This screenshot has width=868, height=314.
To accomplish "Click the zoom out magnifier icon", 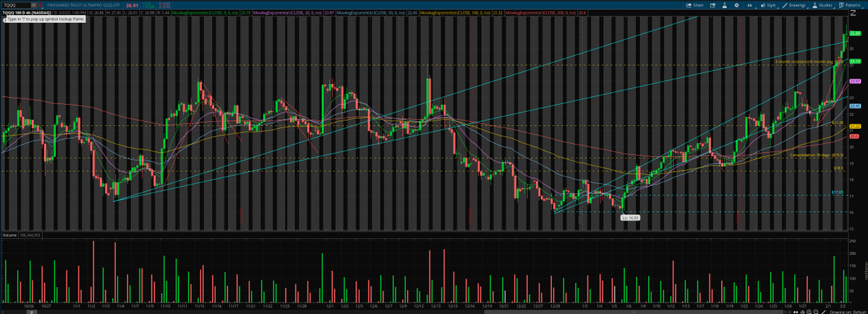I will pos(816,312).
